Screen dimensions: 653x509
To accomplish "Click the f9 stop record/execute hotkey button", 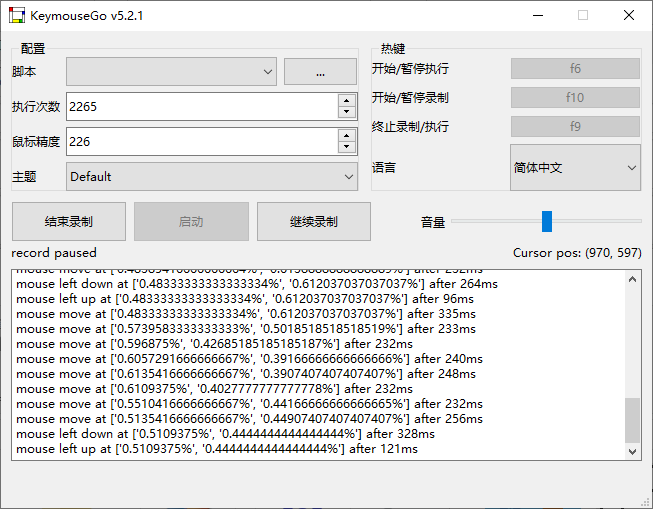I will (x=575, y=126).
